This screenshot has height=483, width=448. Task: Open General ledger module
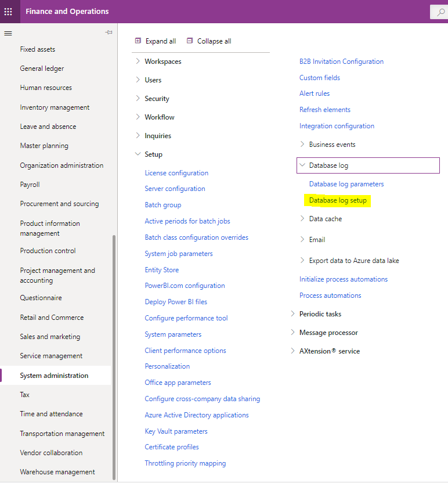tap(42, 69)
